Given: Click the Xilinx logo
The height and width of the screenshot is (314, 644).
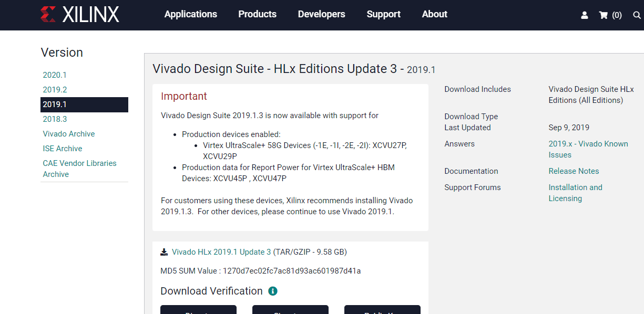Looking at the screenshot, I should 80,15.
